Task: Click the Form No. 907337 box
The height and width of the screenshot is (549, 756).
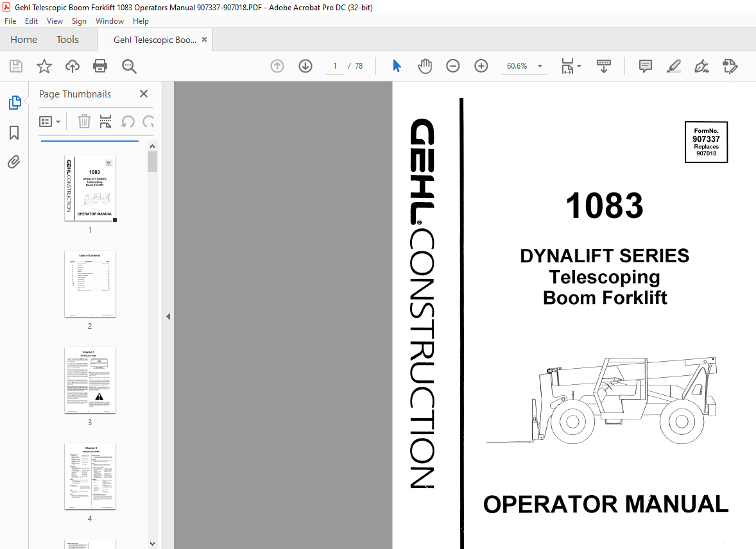Action: pos(707,142)
